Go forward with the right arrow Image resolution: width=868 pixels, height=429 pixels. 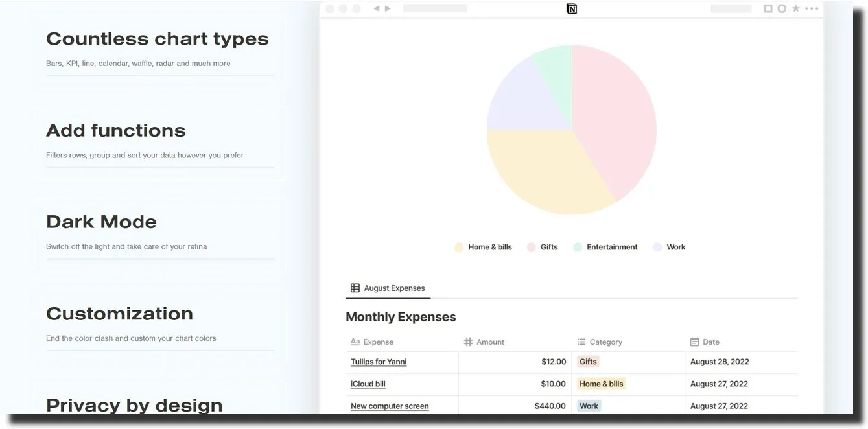tap(388, 8)
